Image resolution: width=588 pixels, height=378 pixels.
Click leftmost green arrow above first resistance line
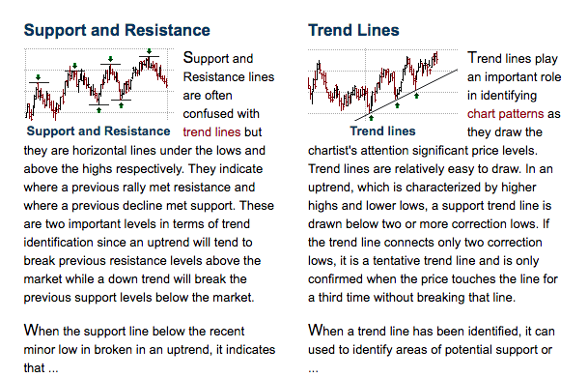pyautogui.click(x=38, y=77)
